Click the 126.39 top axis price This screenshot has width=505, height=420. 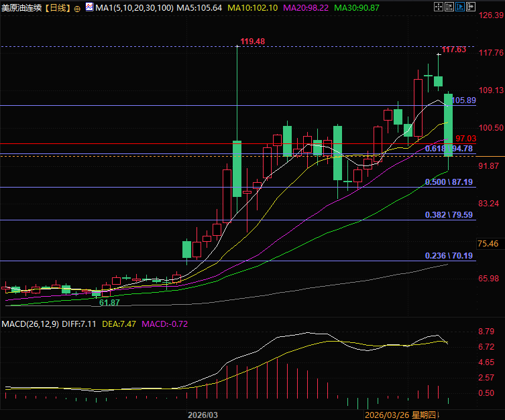491,15
